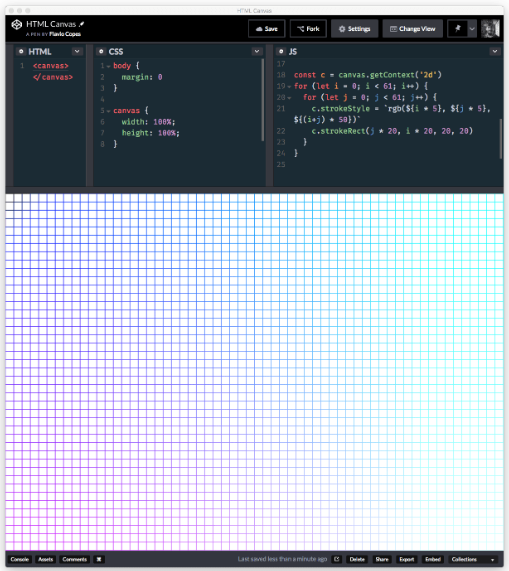Open HTML editor settings gear
Image resolution: width=509 pixels, height=571 pixels.
coord(21,51)
